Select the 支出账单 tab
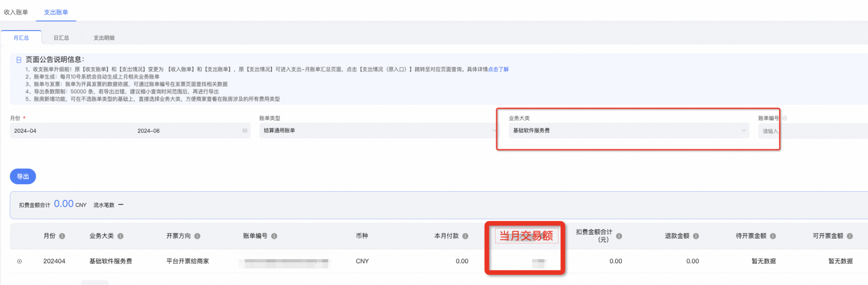 [x=56, y=12]
